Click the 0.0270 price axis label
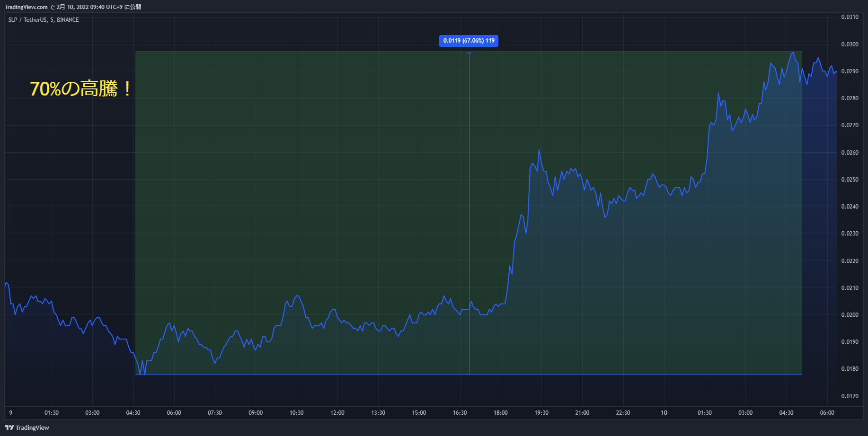This screenshot has width=868, height=436. (850, 125)
